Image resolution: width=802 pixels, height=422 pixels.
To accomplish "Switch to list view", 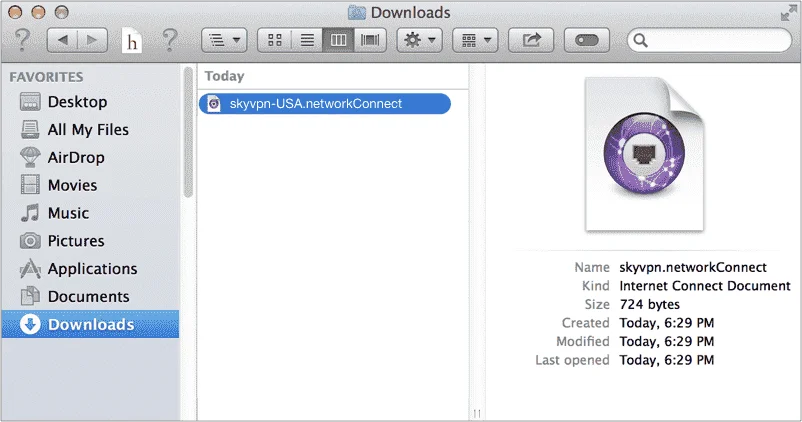I will tap(307, 40).
